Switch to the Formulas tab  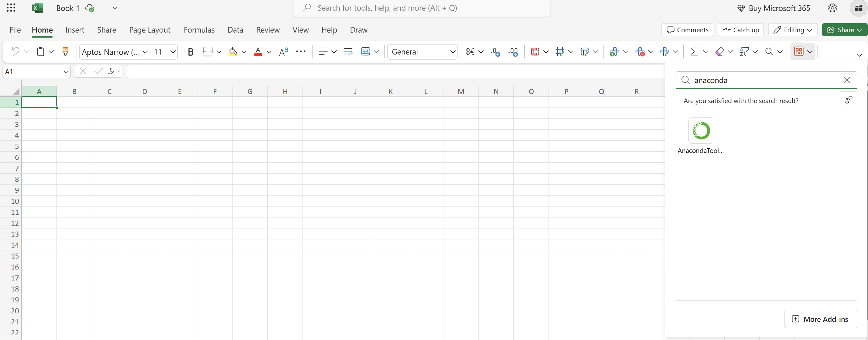[199, 30]
